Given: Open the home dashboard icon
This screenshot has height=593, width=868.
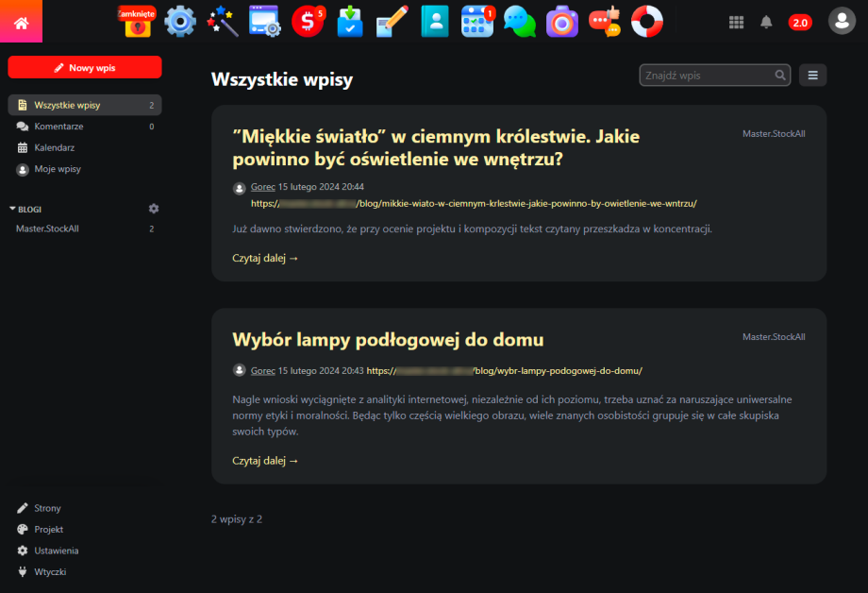Looking at the screenshot, I should coord(21,22).
